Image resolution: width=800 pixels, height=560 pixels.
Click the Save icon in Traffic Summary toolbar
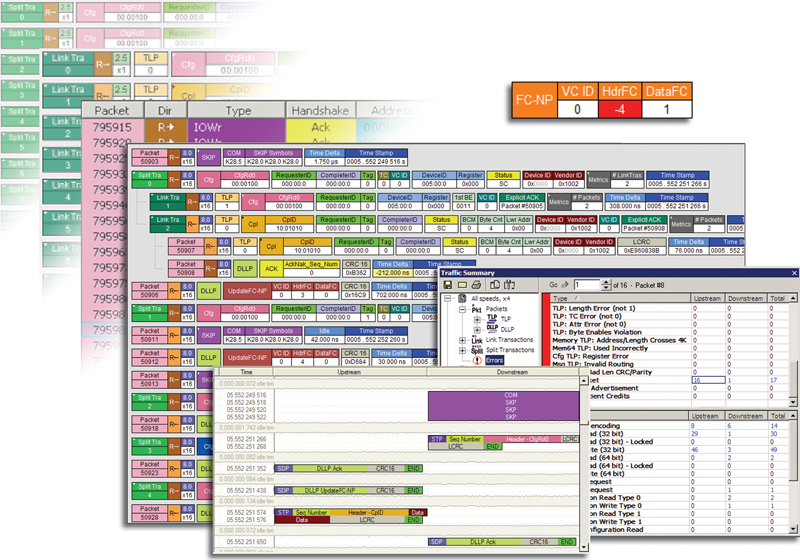click(x=448, y=285)
